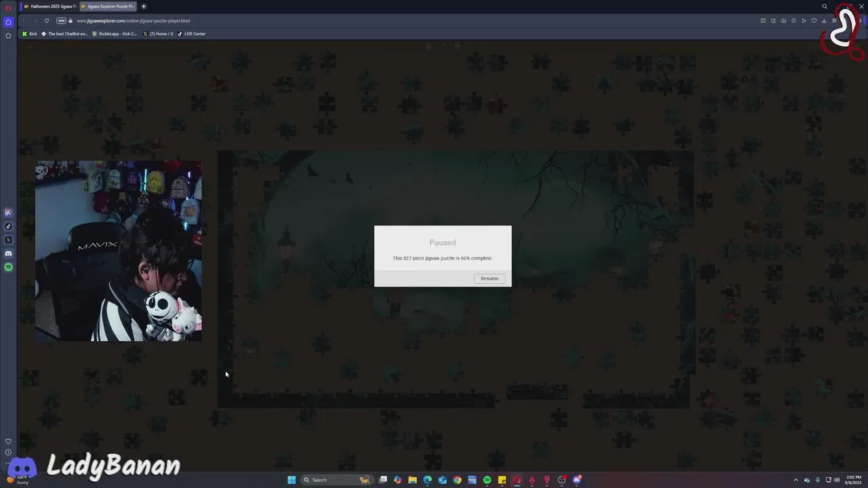This screenshot has height=488, width=868.
Task: Open the LIVE Center bookmark
Action: tap(192, 34)
